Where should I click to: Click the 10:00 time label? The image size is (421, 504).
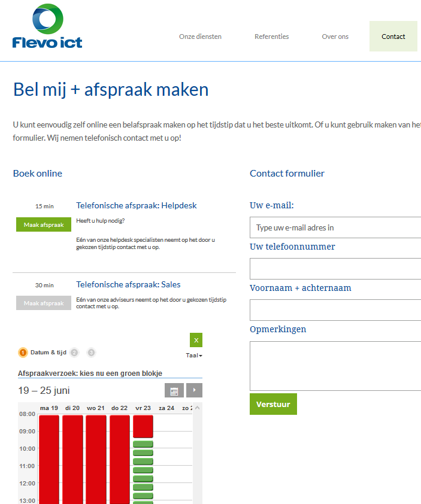click(x=27, y=449)
